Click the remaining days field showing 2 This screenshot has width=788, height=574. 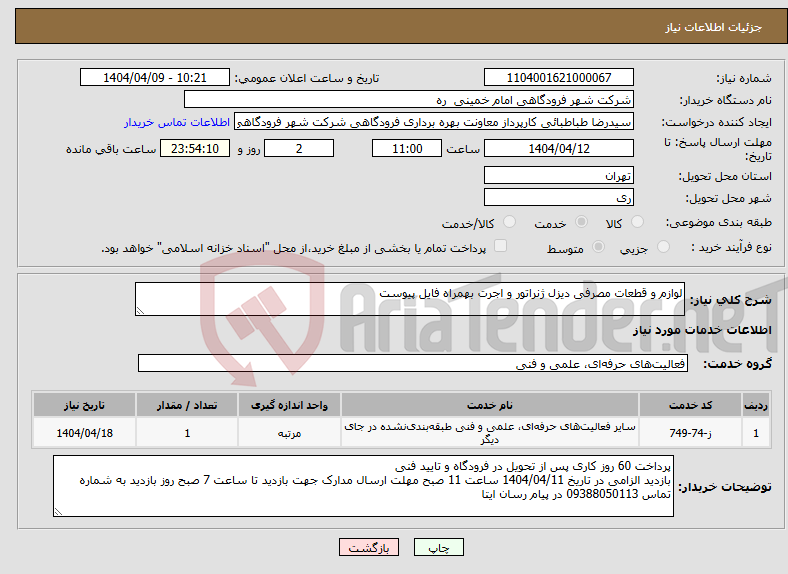click(x=299, y=148)
